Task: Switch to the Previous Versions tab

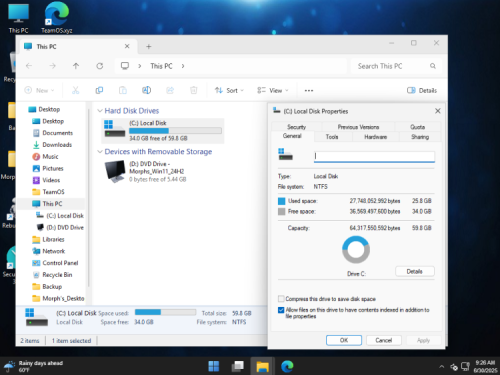Action: coord(358,127)
